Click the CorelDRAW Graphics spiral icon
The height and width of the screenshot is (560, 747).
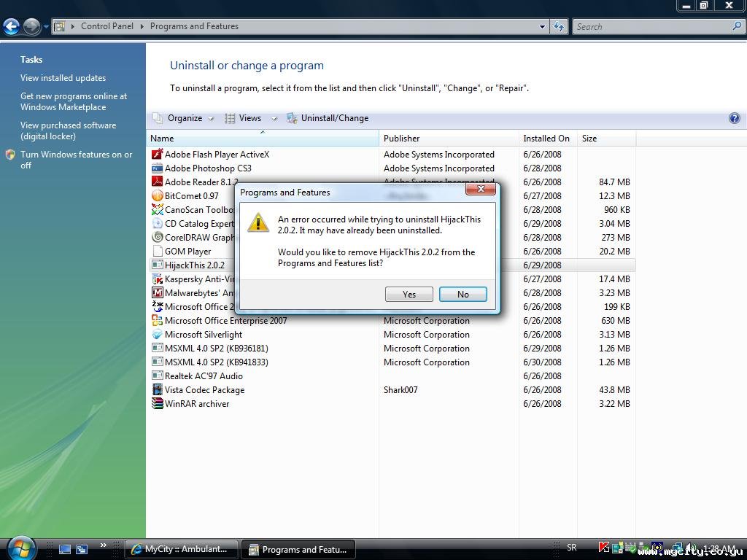point(158,237)
